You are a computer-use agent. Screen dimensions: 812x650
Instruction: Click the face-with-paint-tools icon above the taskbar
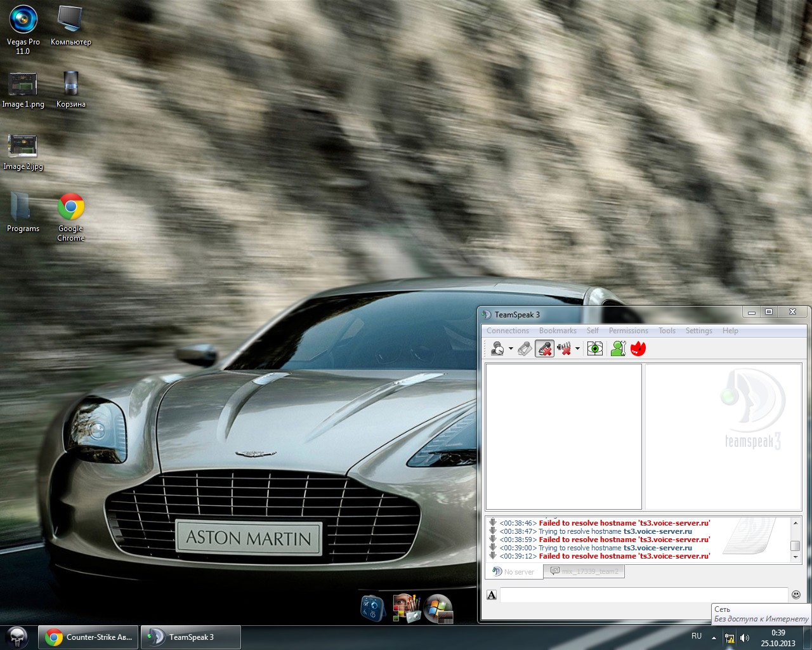[406, 608]
